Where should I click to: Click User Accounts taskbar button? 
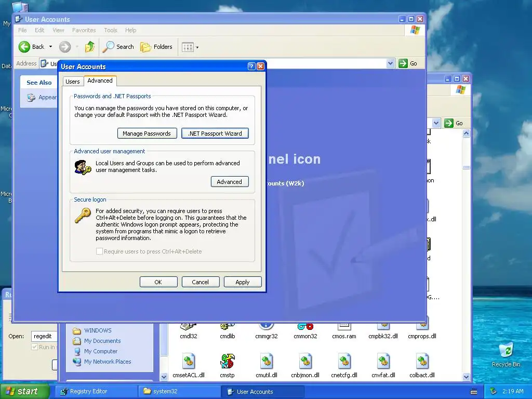pos(263,392)
